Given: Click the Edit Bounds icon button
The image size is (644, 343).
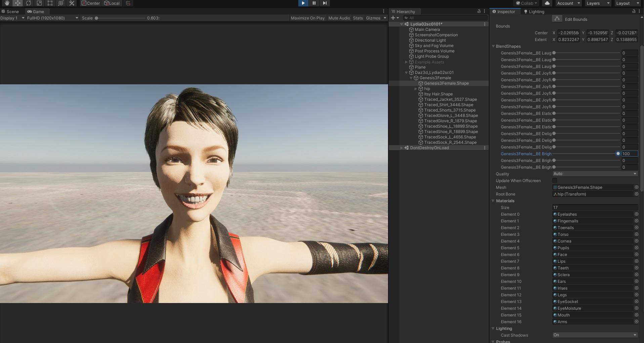Looking at the screenshot, I should coord(557,19).
